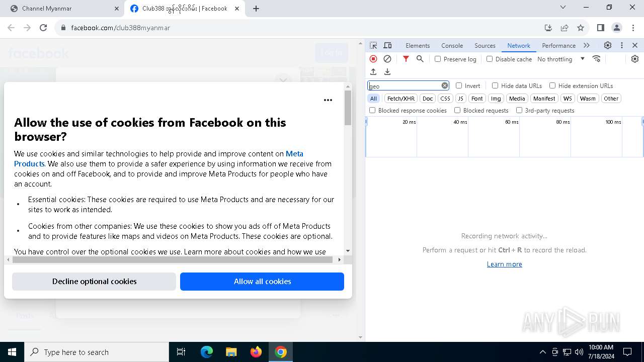Viewport: 644px width, 362px height.
Task: View site information lock icon
Action: coord(63,28)
